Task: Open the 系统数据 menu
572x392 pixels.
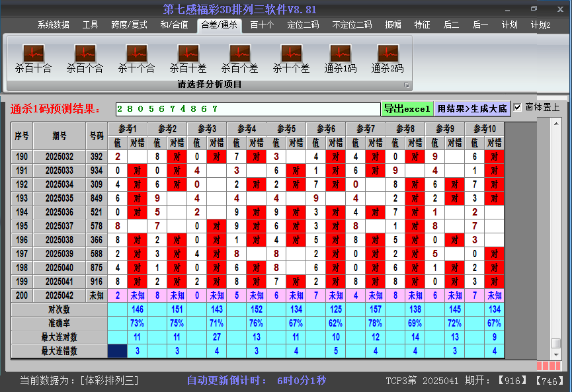Action: (x=53, y=25)
